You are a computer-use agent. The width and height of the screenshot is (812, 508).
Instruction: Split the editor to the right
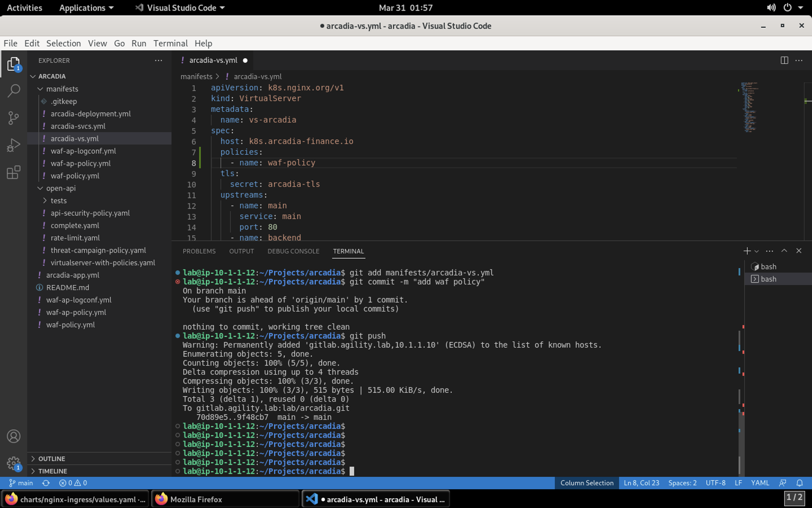point(784,60)
